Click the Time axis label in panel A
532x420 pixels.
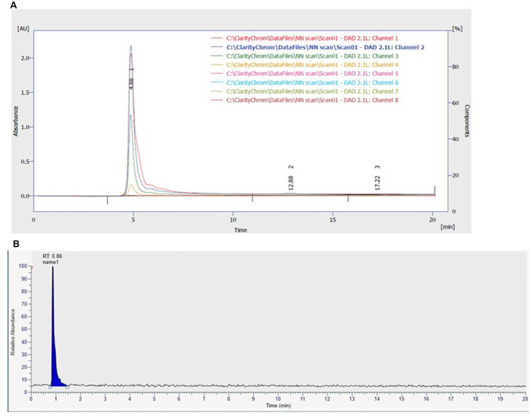click(241, 230)
